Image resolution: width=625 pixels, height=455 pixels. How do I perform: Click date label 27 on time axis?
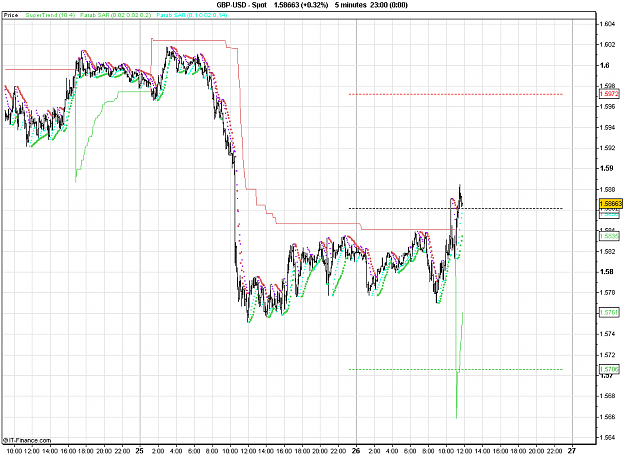[x=573, y=451]
